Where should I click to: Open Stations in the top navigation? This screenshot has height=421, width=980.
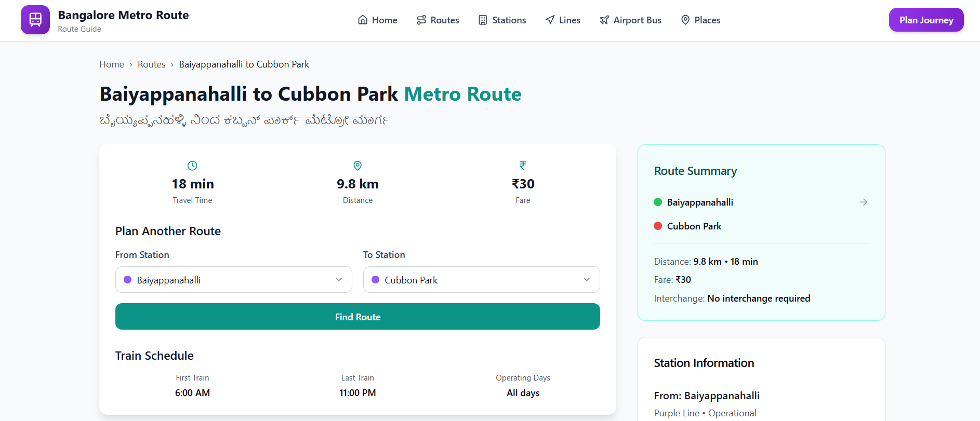coord(502,20)
